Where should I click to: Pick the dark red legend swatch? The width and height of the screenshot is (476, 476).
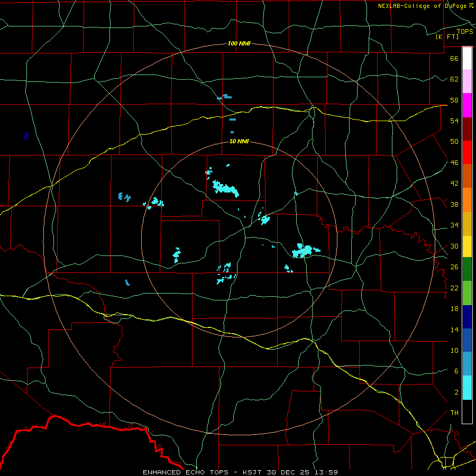tap(467, 129)
